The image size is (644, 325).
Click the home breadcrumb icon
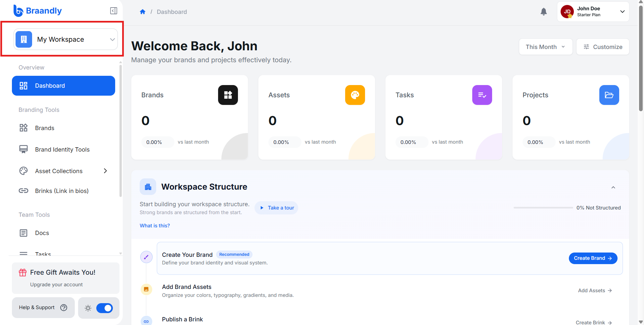(143, 12)
